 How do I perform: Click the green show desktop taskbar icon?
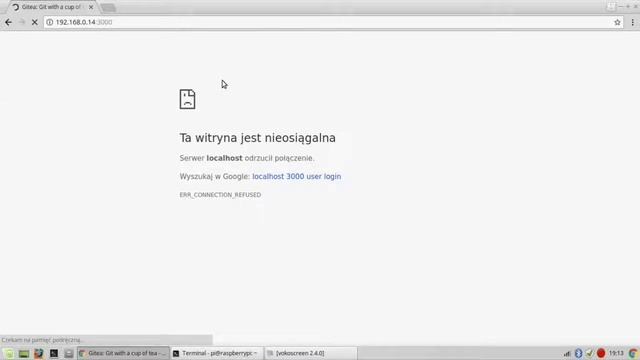[x=24, y=353]
